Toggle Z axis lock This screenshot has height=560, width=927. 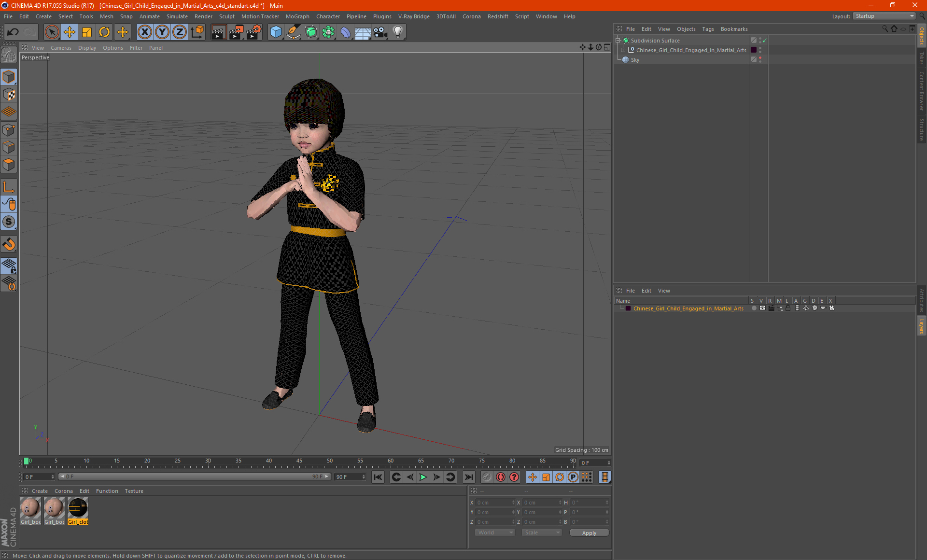(180, 32)
